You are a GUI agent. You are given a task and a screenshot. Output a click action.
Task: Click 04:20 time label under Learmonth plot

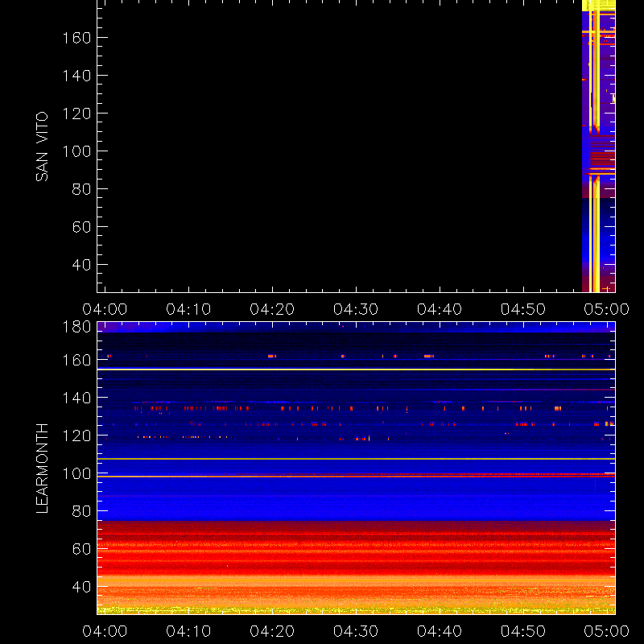(272, 631)
